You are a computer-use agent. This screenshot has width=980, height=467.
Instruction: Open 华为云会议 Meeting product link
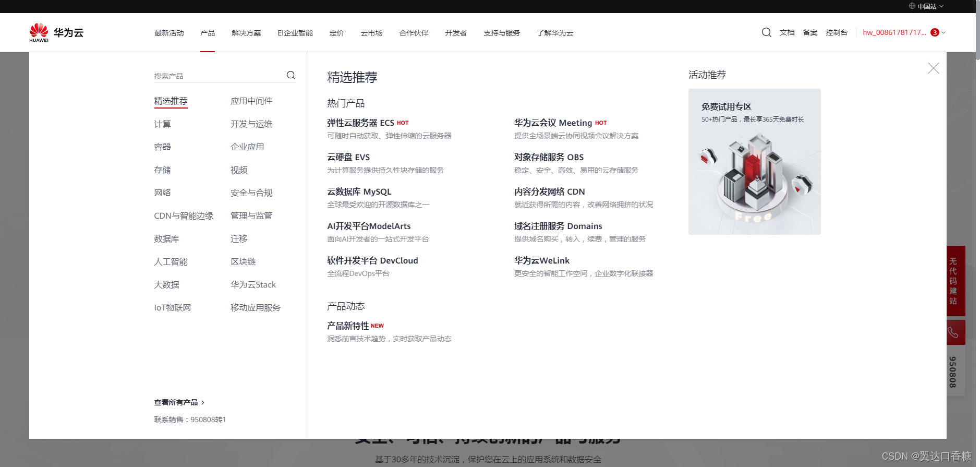pyautogui.click(x=553, y=123)
